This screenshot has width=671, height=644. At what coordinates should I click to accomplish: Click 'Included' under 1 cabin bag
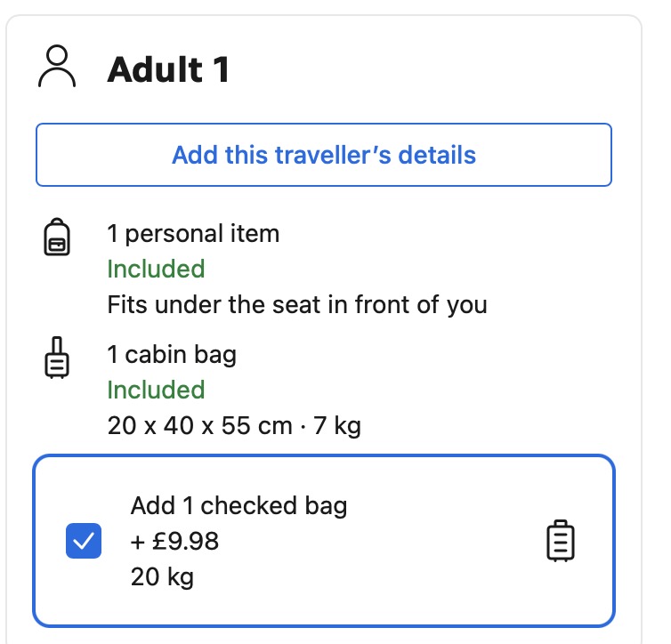pyautogui.click(x=156, y=390)
